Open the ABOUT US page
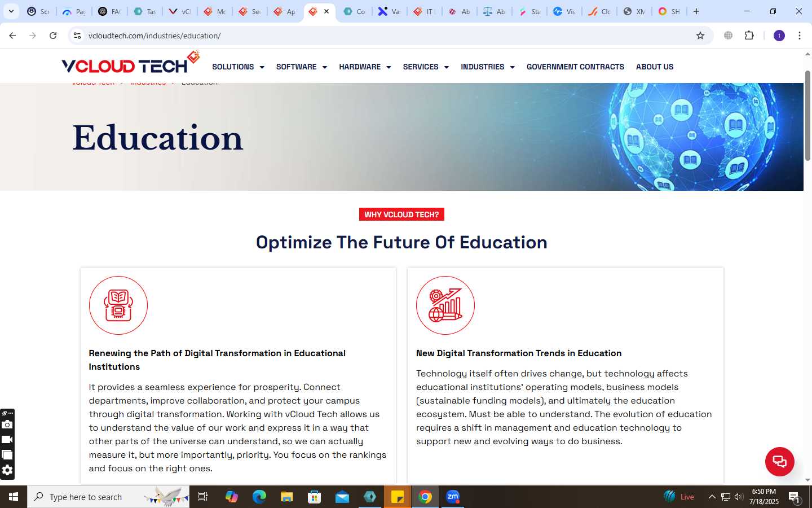The width and height of the screenshot is (812, 508). click(655, 67)
